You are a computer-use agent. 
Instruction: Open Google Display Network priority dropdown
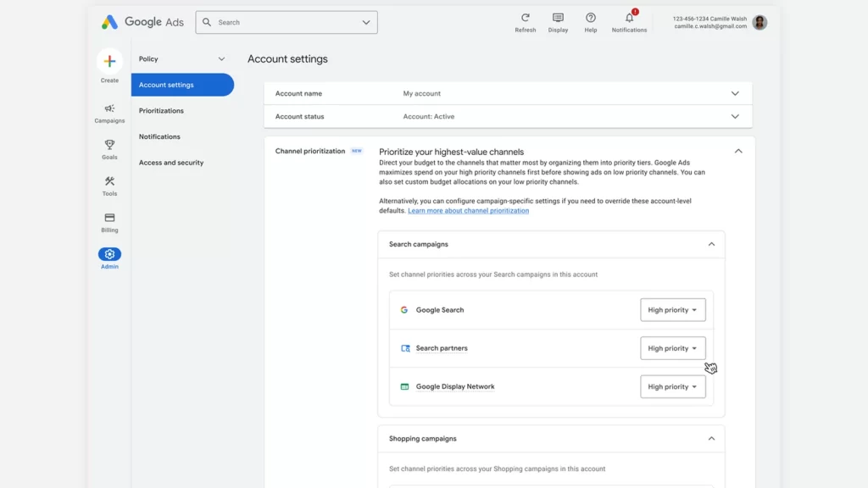(672, 386)
